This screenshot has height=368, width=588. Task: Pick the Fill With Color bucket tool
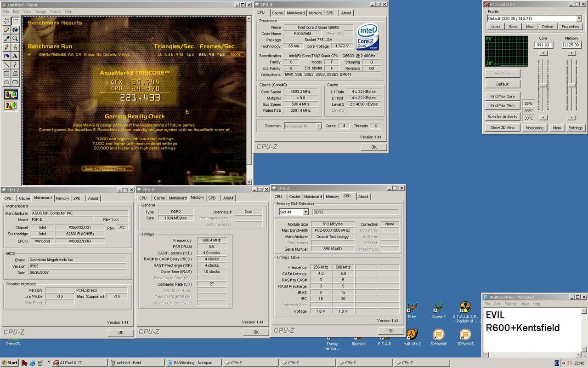pos(15,30)
